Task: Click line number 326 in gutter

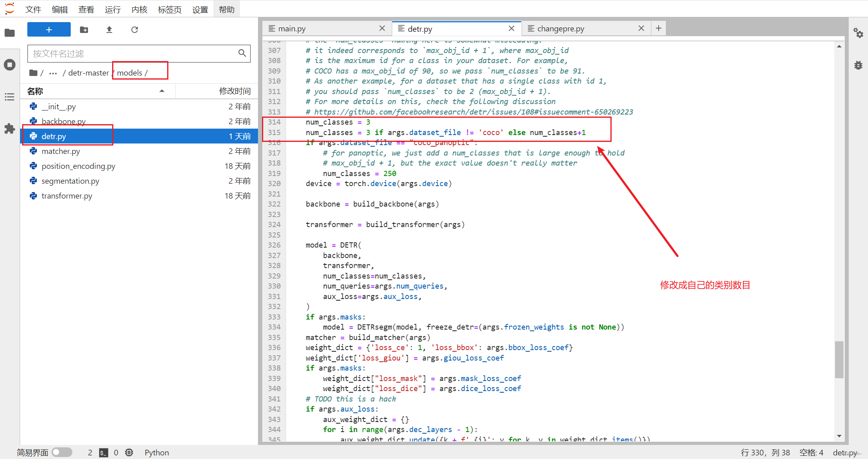Action: tap(274, 245)
